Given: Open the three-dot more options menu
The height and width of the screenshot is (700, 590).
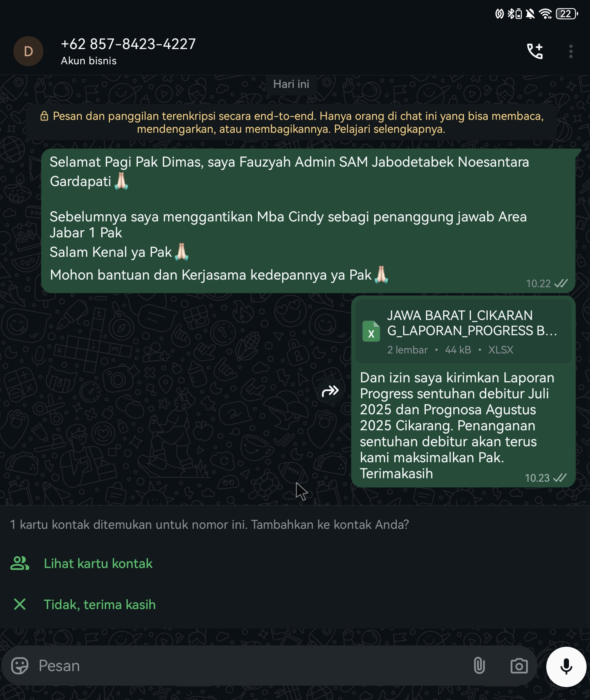Looking at the screenshot, I should coord(571,51).
